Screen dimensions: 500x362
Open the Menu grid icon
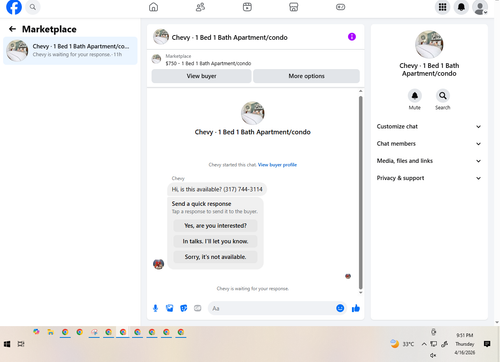coord(442,7)
